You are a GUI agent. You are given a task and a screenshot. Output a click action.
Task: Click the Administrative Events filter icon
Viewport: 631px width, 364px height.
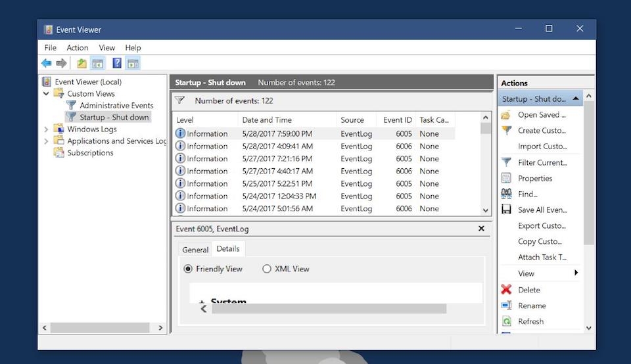tap(71, 105)
